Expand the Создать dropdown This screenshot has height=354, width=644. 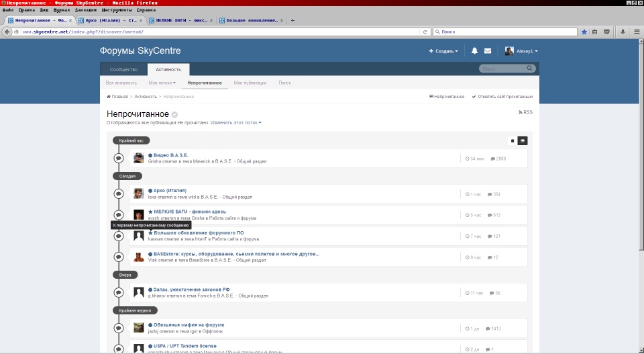point(443,51)
